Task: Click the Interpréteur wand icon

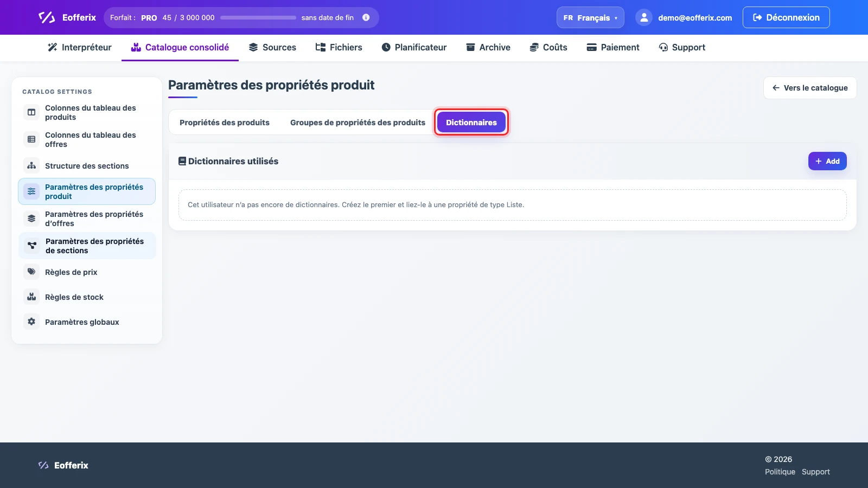Action: pos(53,47)
